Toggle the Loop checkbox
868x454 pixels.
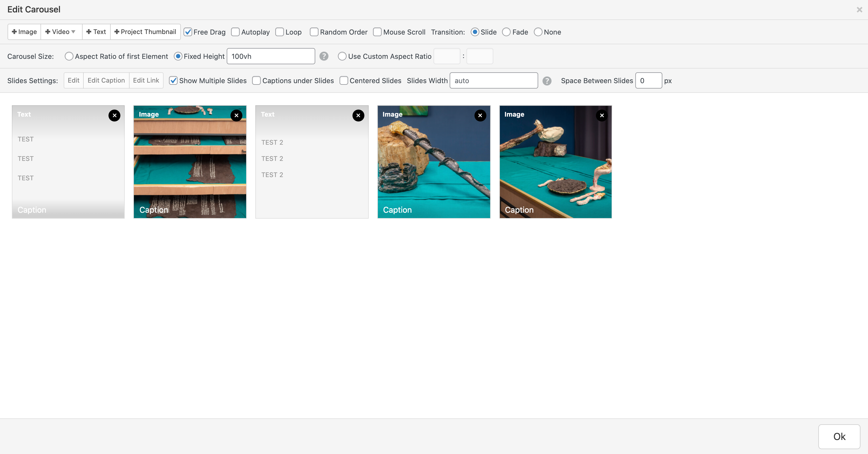[280, 32]
